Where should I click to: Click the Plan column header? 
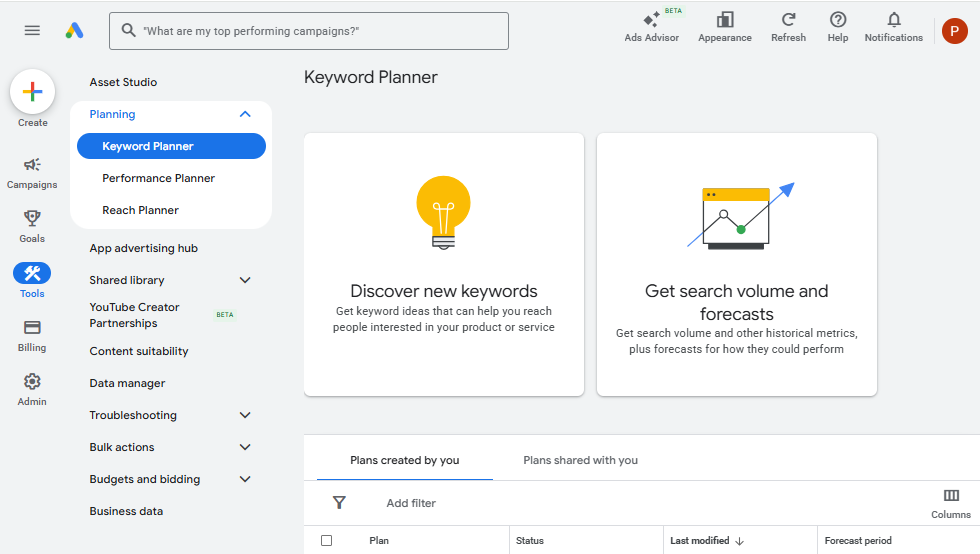pyautogui.click(x=379, y=541)
